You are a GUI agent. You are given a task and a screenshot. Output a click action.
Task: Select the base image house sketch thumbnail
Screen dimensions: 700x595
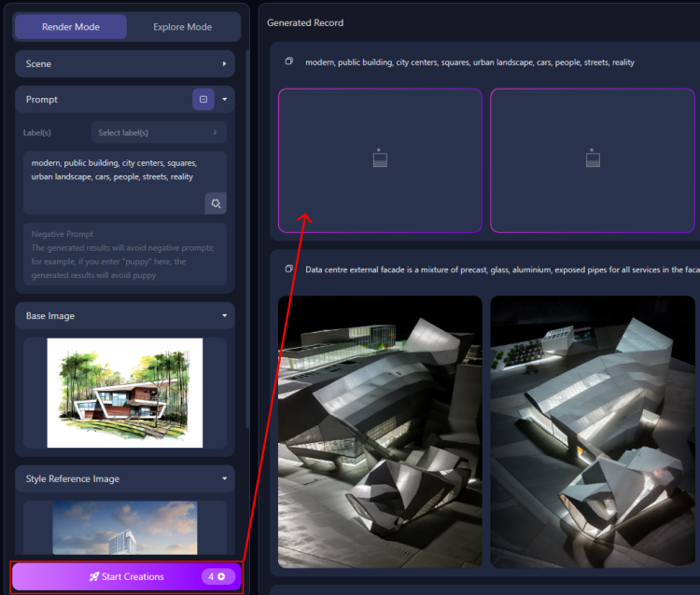124,393
